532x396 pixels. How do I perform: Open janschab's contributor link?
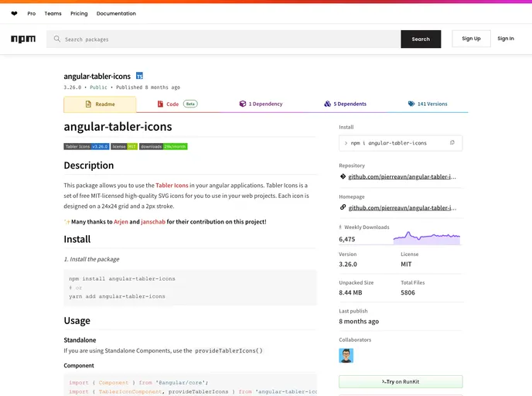153,221
